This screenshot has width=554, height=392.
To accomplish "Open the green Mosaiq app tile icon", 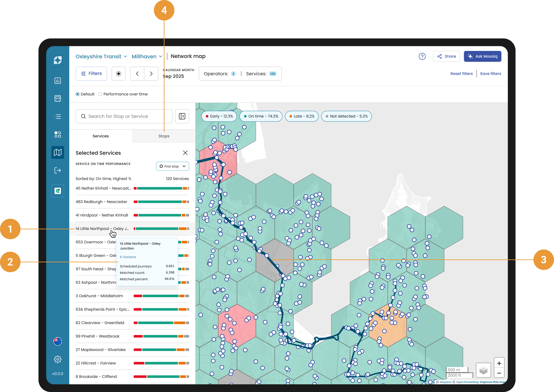I will tap(57, 191).
